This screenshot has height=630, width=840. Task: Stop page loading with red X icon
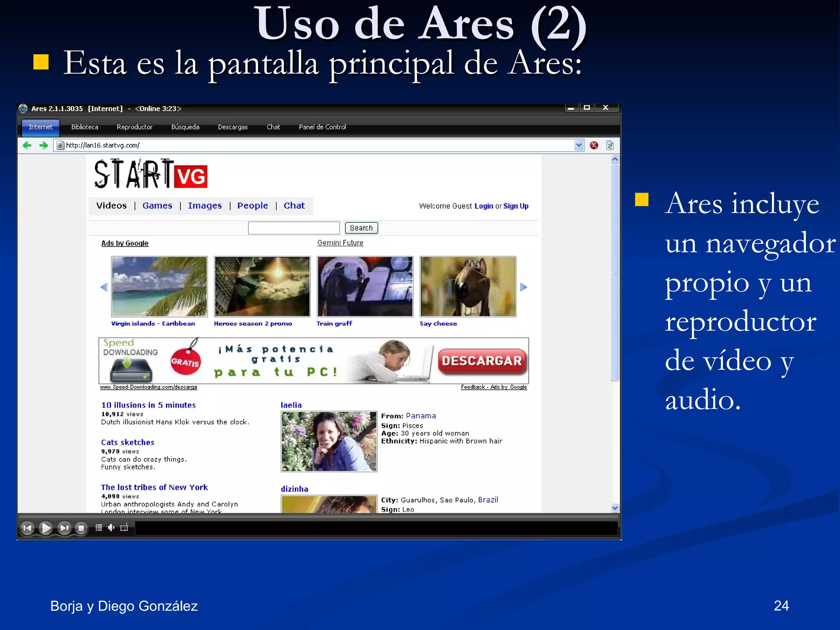pos(594,145)
